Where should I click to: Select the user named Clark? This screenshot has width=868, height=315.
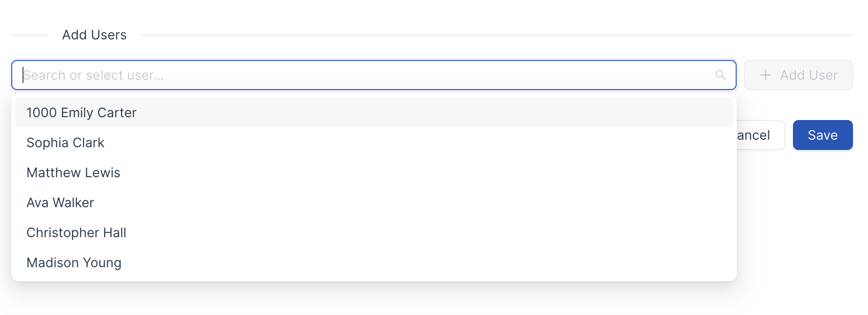[x=374, y=142]
